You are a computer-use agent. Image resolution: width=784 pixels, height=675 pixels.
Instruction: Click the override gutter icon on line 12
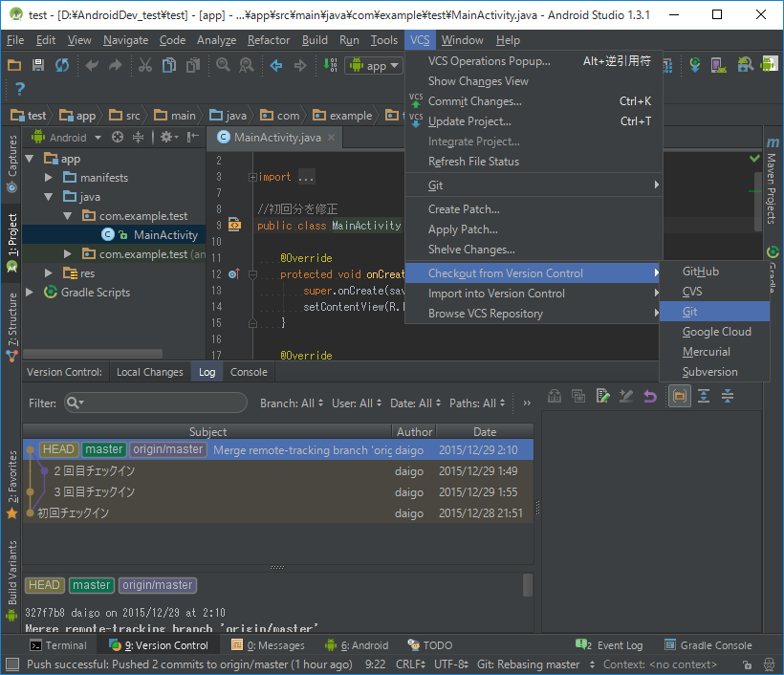click(233, 274)
